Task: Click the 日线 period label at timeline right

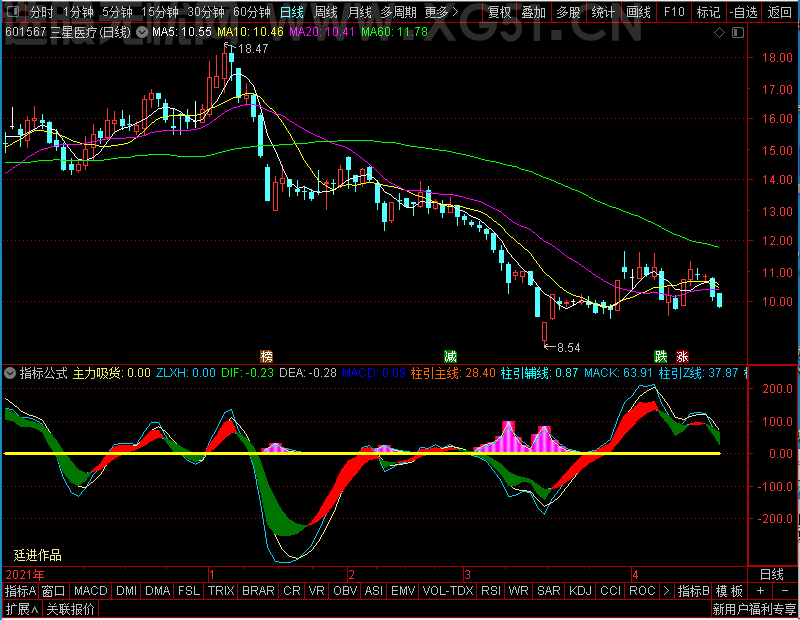Action: pos(771,575)
